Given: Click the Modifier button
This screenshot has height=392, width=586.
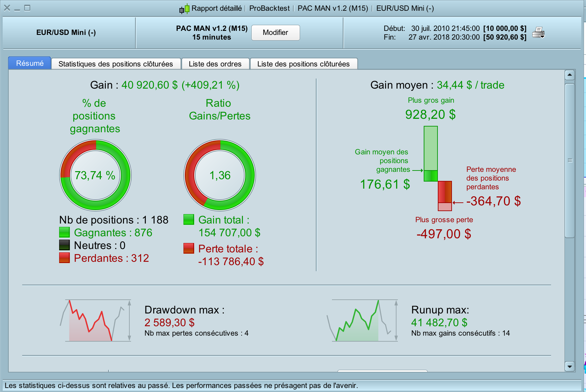Looking at the screenshot, I should 276,33.
